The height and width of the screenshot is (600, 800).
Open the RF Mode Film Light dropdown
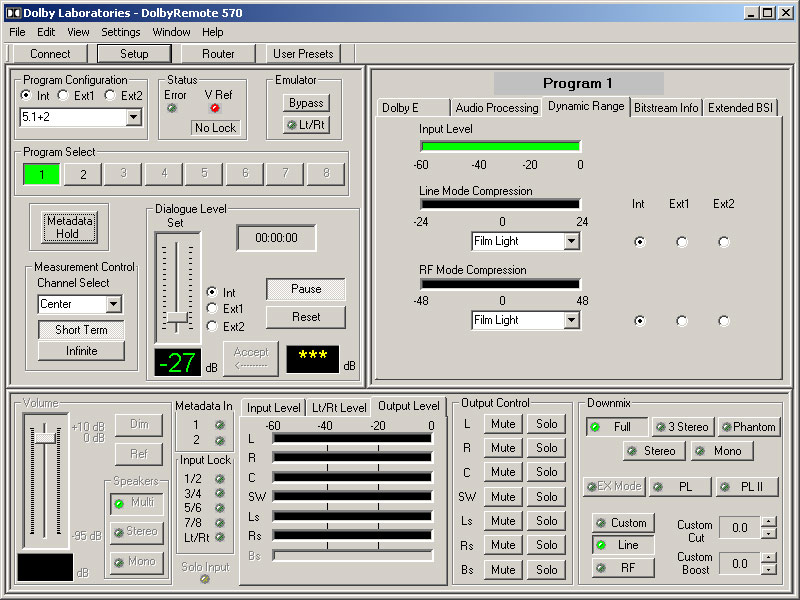571,320
